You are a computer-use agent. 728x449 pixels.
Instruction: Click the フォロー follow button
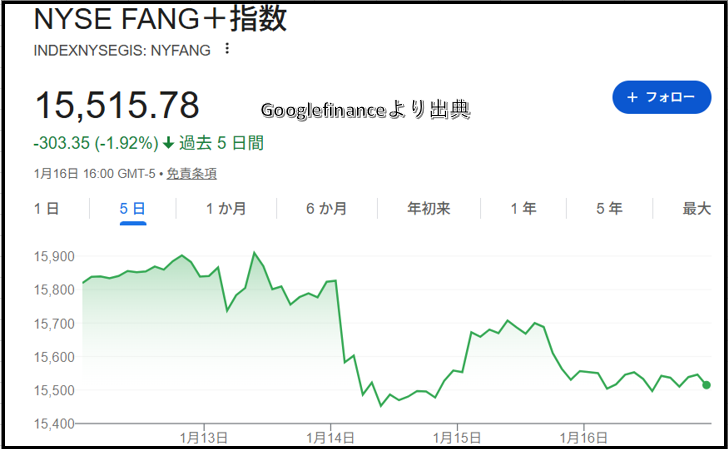[661, 97]
